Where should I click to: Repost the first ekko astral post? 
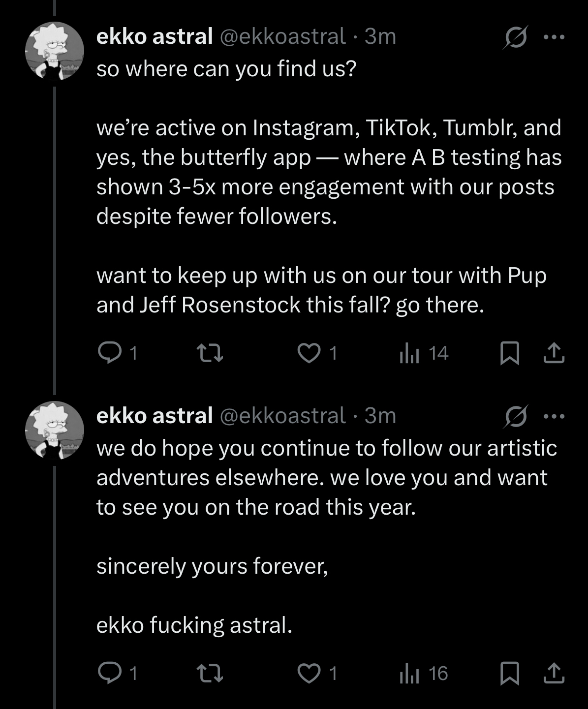point(210,353)
